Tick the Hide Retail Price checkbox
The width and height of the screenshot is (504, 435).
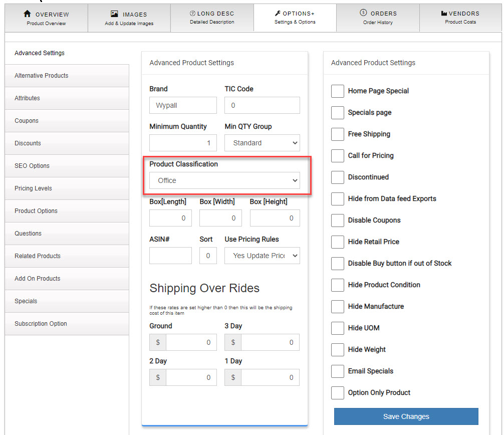tap(338, 242)
